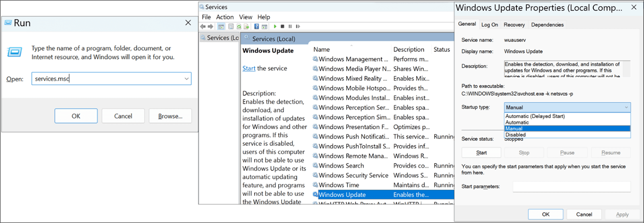Switch to the Log On tab
This screenshot has height=223, width=644.
tap(489, 25)
